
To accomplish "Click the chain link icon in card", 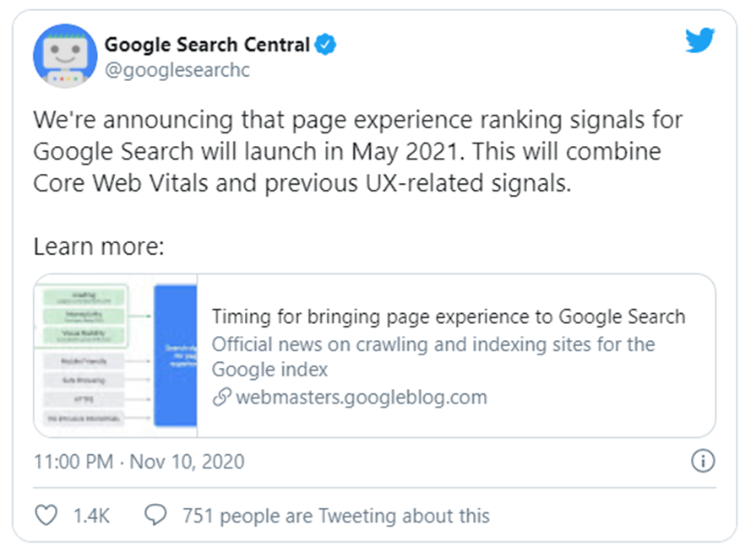I will click(221, 397).
